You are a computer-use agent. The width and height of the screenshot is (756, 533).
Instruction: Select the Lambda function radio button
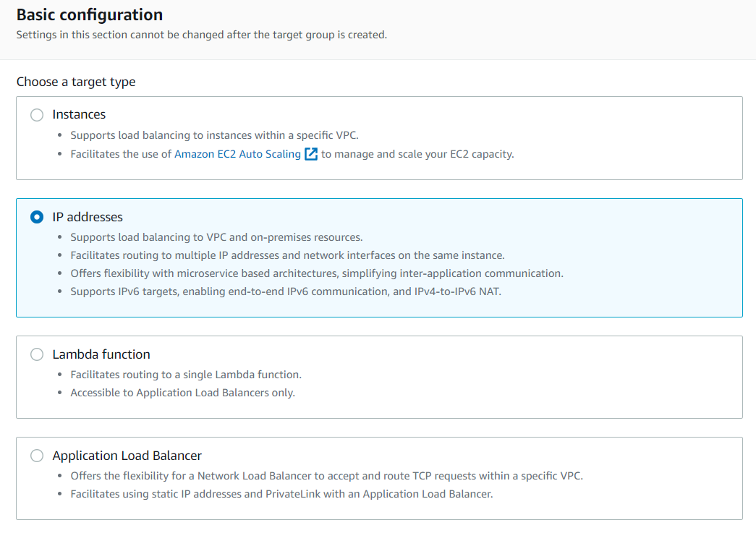click(x=36, y=354)
